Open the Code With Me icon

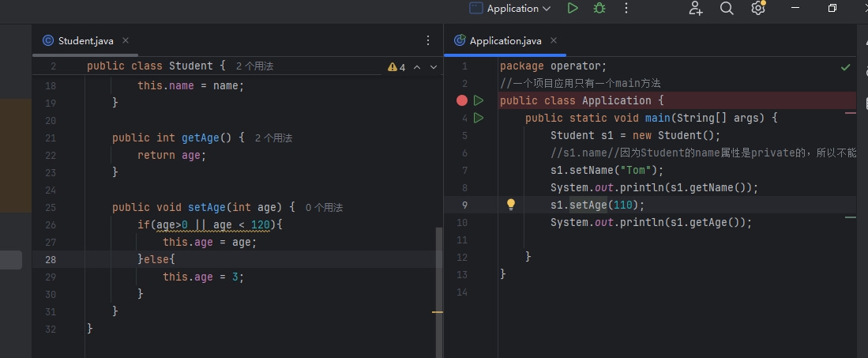click(695, 8)
